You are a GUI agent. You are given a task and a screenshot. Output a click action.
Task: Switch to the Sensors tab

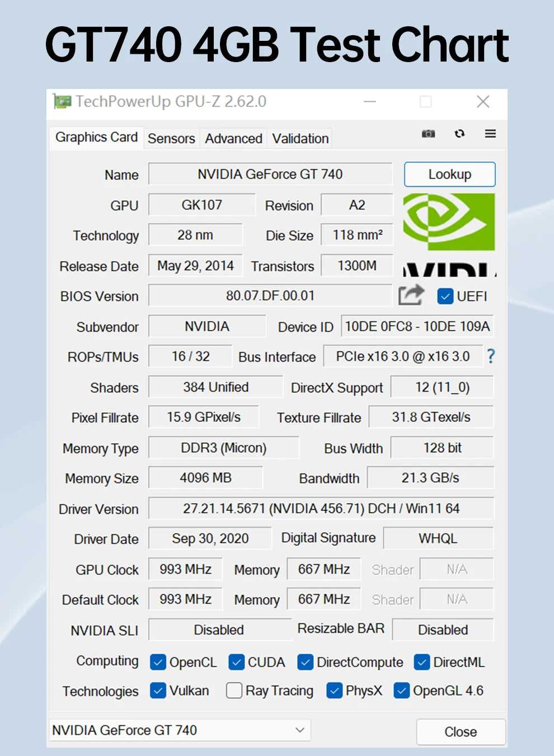tap(171, 138)
